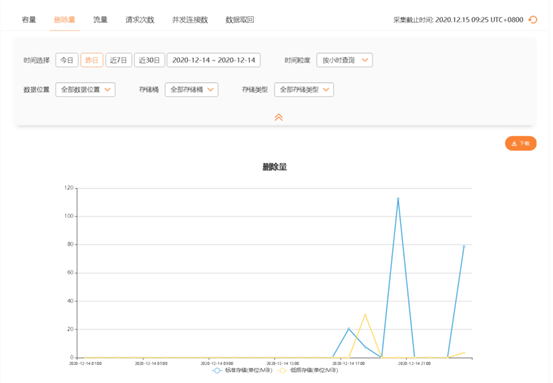Screen dimensions: 553x383
Task: Select the 近30日 time range
Action: [x=149, y=60]
